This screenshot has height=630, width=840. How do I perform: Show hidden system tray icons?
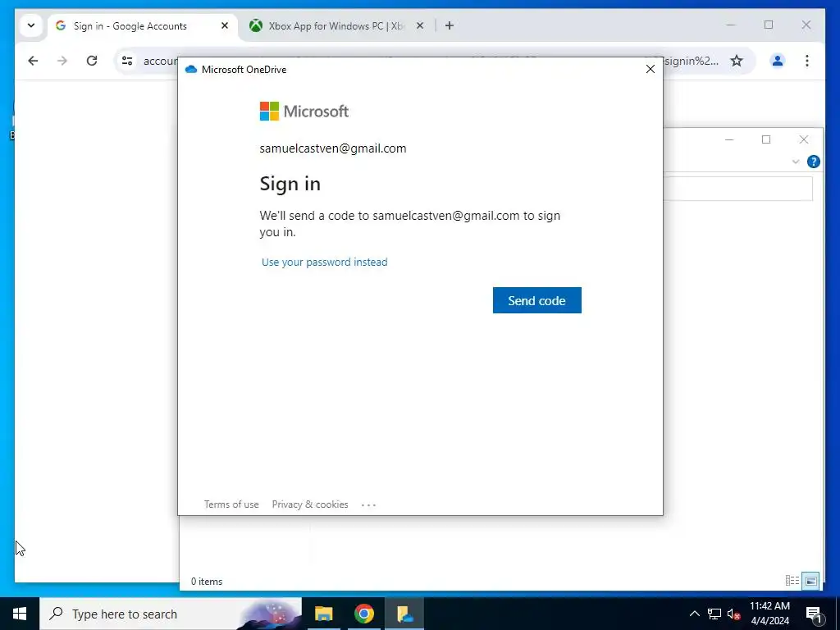click(x=694, y=614)
